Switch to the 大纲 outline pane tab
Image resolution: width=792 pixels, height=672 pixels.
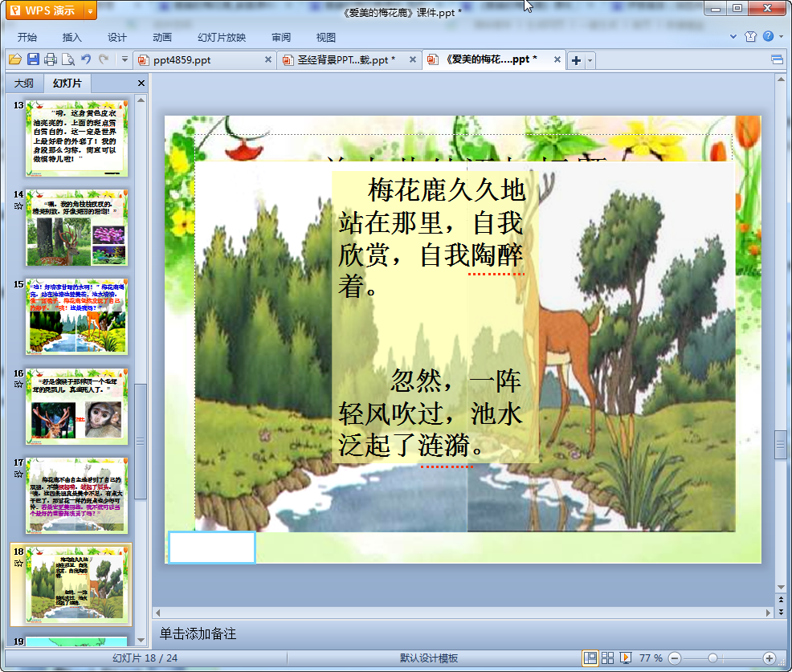click(x=24, y=83)
